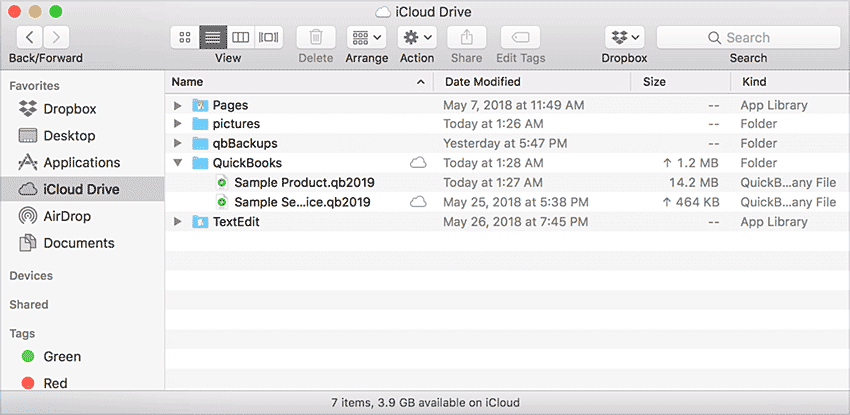
Task: Open the Arrange dropdown in toolbar
Action: tap(367, 37)
